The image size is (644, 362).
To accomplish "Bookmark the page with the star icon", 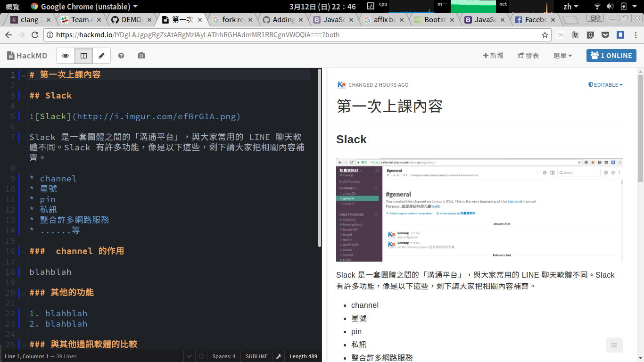I will pyautogui.click(x=545, y=35).
